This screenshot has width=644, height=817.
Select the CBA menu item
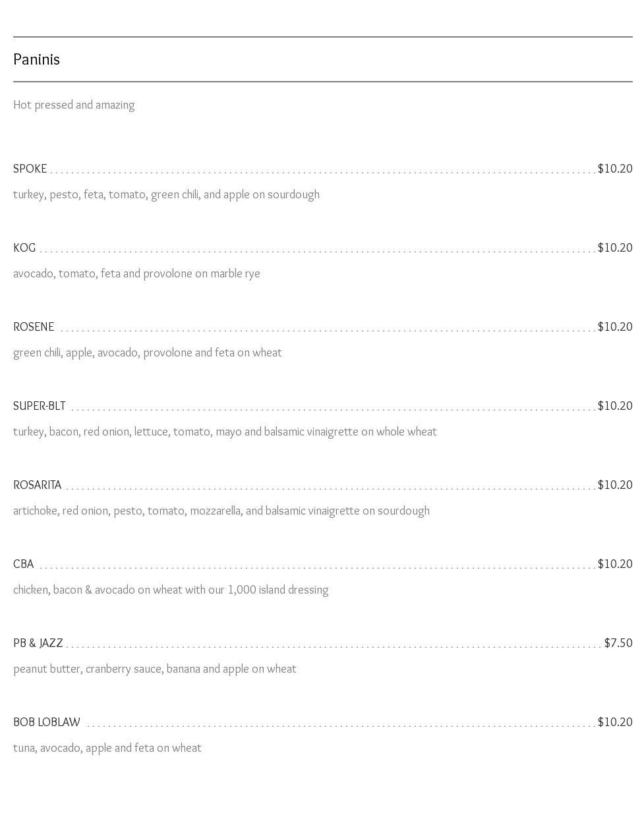click(24, 564)
